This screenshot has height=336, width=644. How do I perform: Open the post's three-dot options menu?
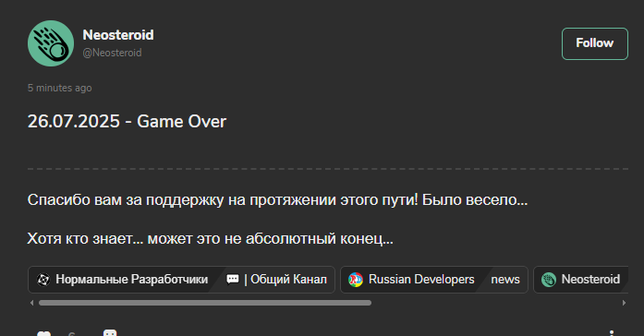coord(612,333)
